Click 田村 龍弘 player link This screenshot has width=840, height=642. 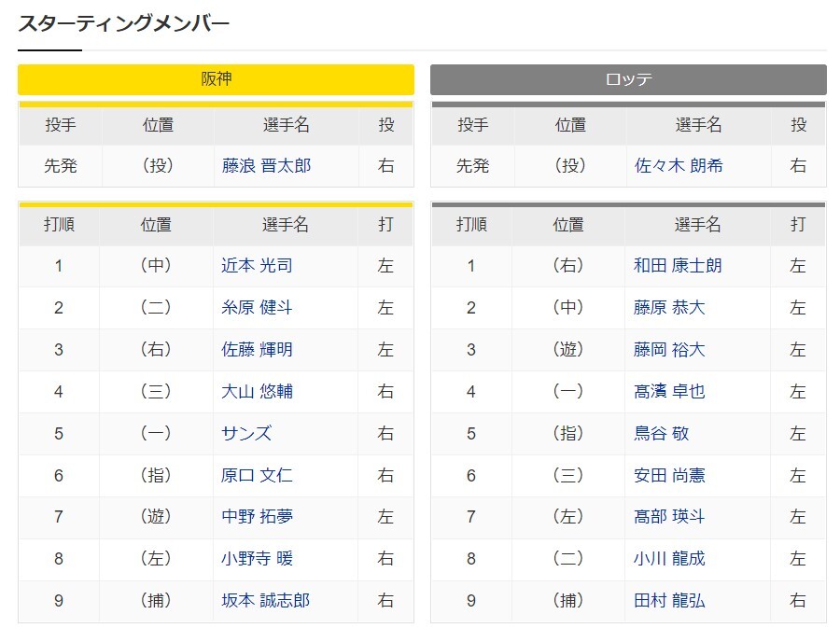pos(669,600)
